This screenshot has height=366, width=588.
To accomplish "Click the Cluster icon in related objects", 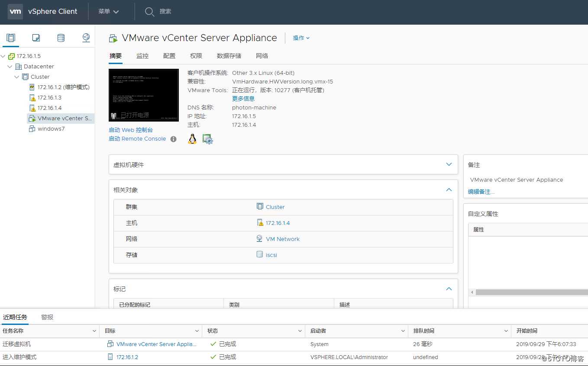I will (x=260, y=207).
